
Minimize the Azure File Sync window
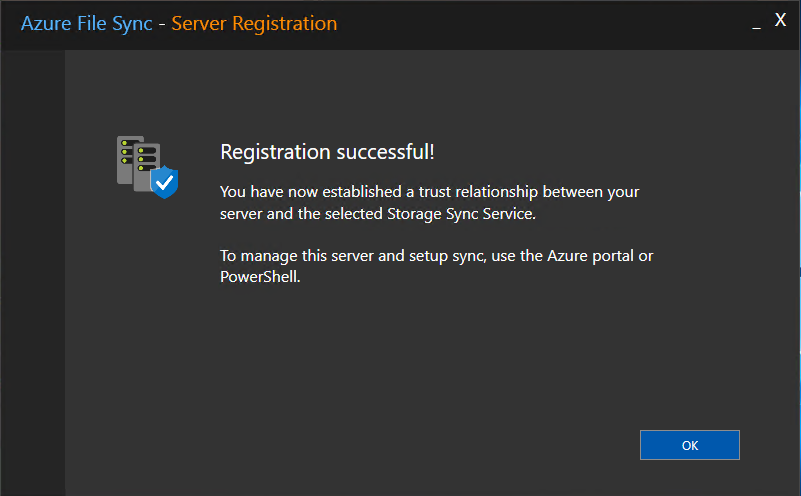click(x=756, y=22)
